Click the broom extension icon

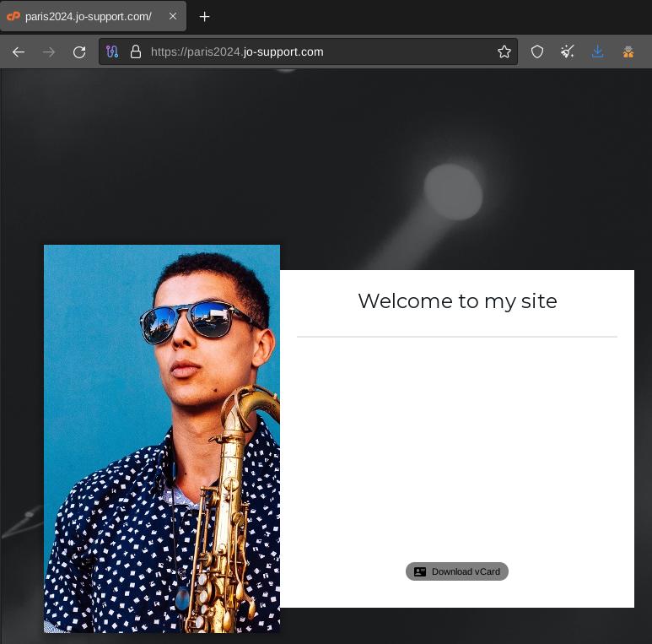click(x=568, y=51)
